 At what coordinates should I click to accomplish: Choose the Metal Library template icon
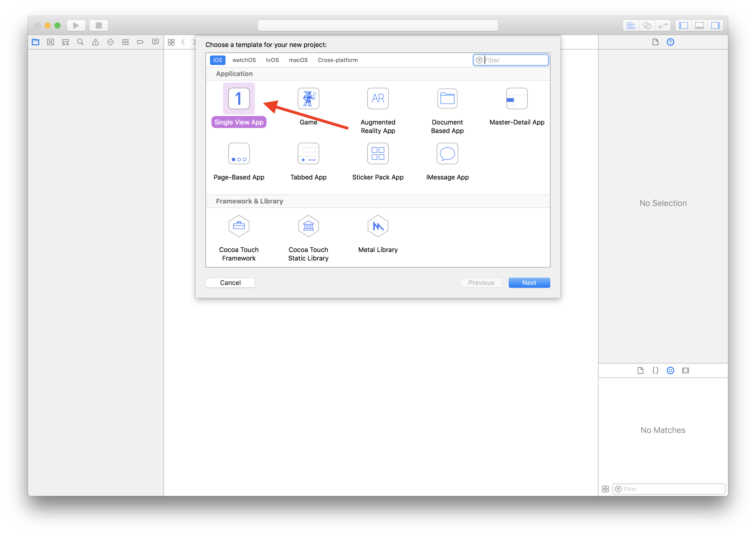[x=378, y=226]
